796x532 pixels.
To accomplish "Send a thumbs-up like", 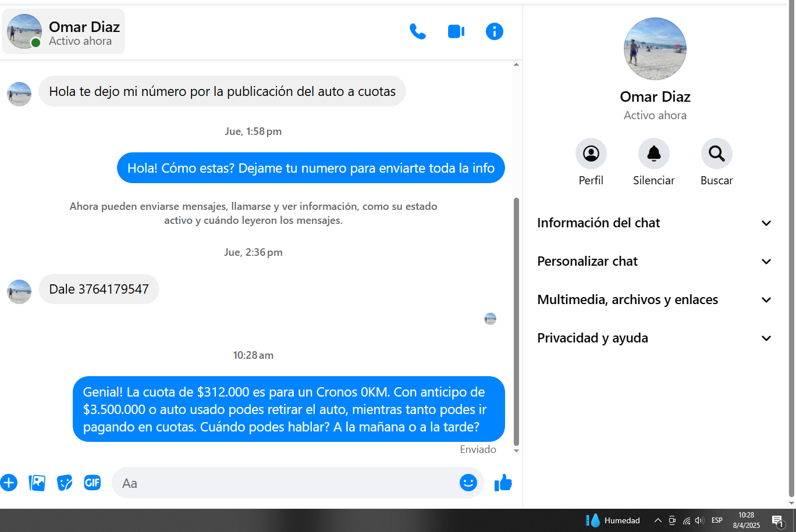I will click(503, 483).
